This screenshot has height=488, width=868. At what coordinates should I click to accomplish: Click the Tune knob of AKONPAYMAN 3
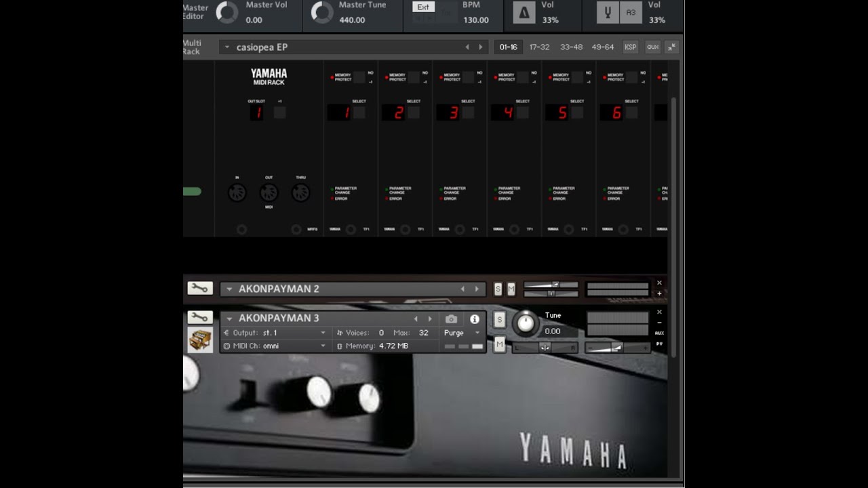tap(526, 323)
